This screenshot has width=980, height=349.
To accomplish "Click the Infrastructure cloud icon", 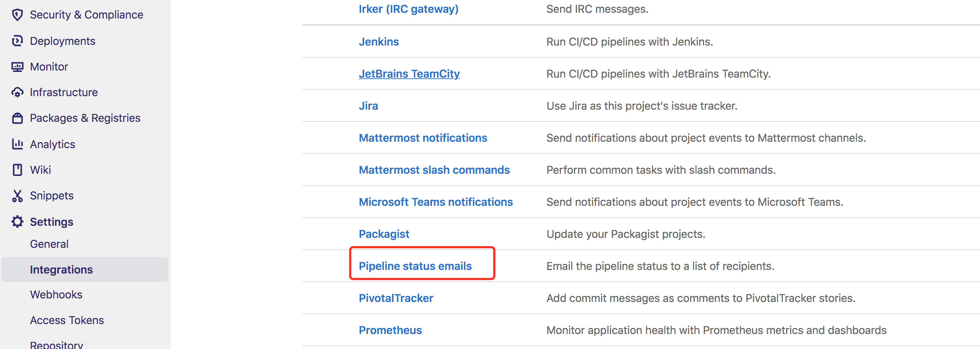I will point(17,93).
